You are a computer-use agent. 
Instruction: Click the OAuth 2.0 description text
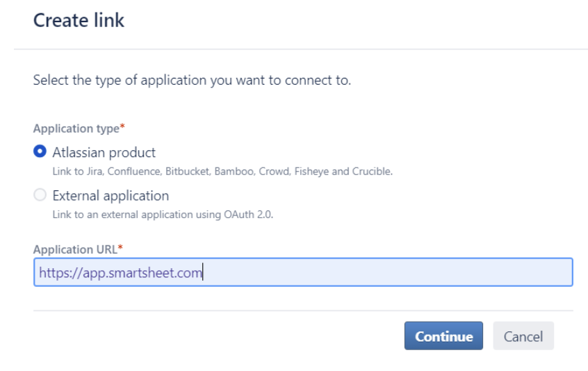163,214
